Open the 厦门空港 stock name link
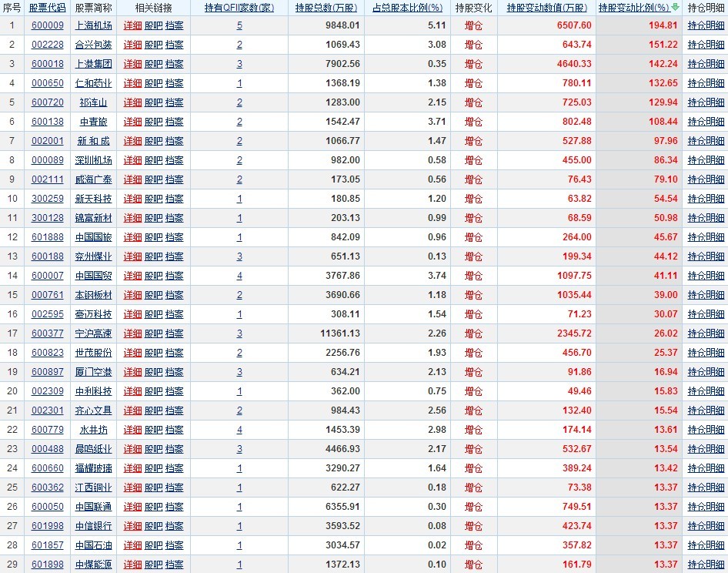 click(93, 372)
